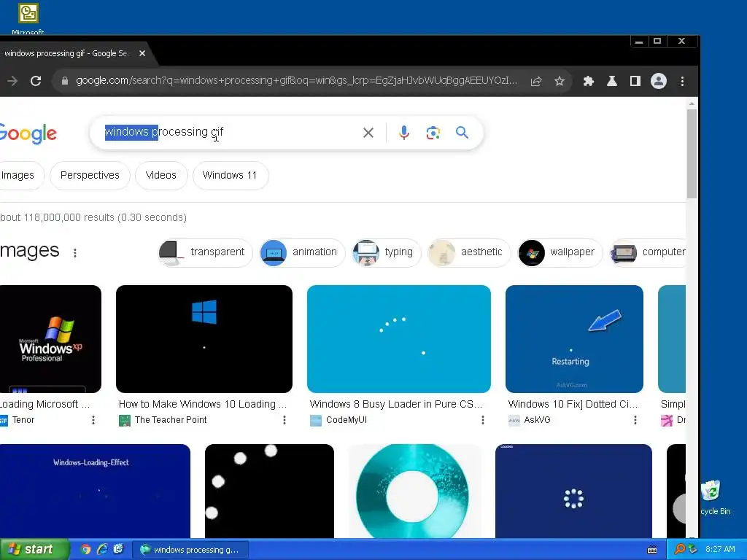Click the page vertical scrollbar thumb
The width and height of the screenshot is (747, 560).
click(x=692, y=153)
